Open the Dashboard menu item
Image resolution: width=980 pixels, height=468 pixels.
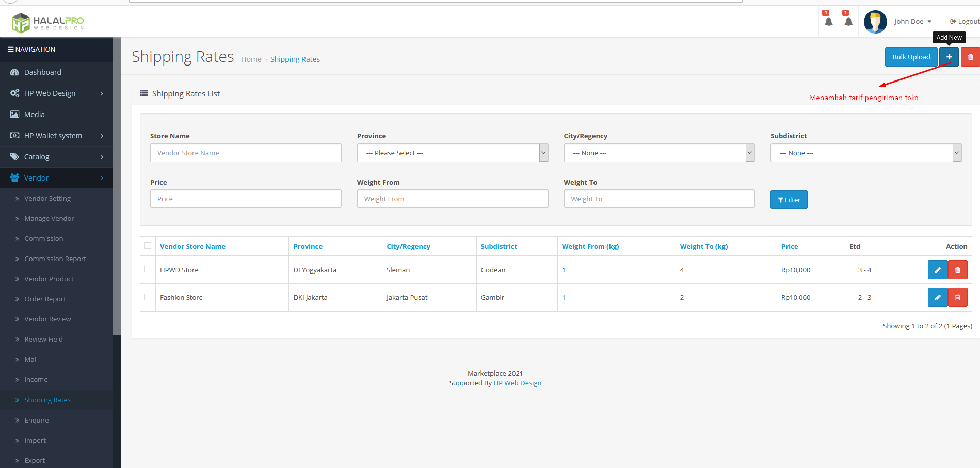(x=42, y=72)
